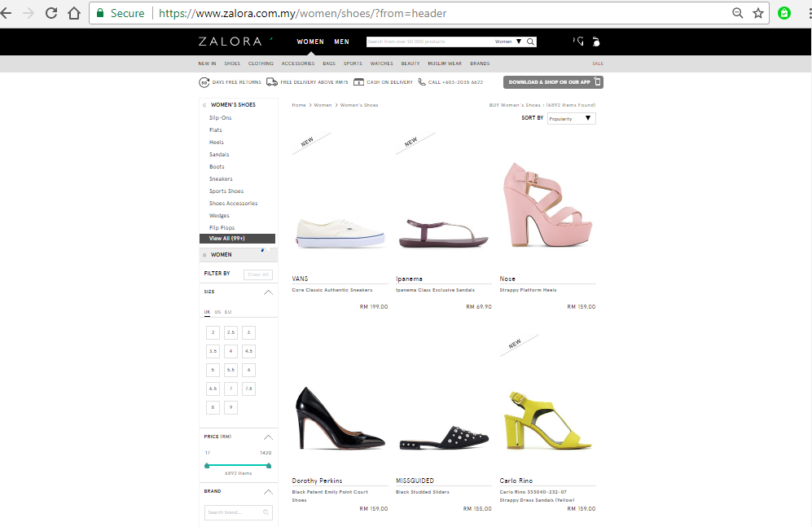
Task: Open the green shopping bag extension icon
Action: (784, 13)
